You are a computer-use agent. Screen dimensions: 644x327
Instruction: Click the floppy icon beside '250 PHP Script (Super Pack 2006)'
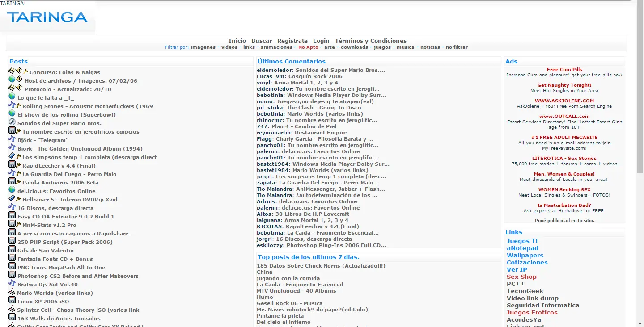(12, 241)
